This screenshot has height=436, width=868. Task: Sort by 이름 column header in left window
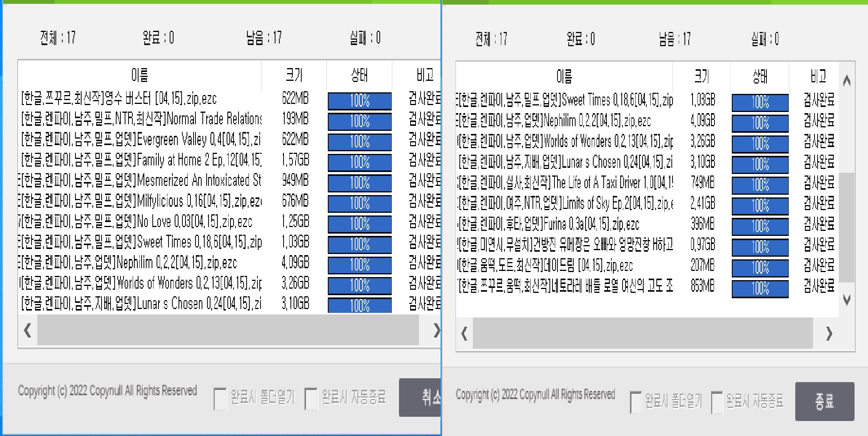click(139, 75)
